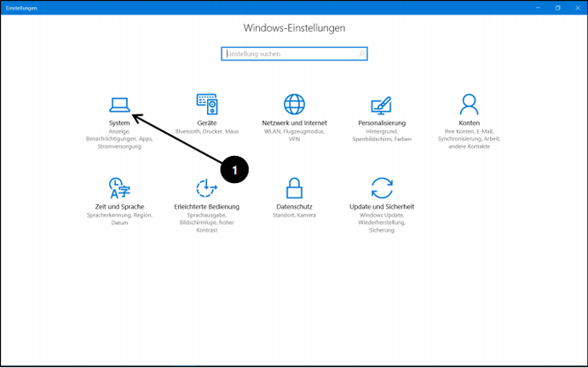The image size is (588, 368).
Task: Open the Netzwerk und Internet globe icon
Action: 294,104
